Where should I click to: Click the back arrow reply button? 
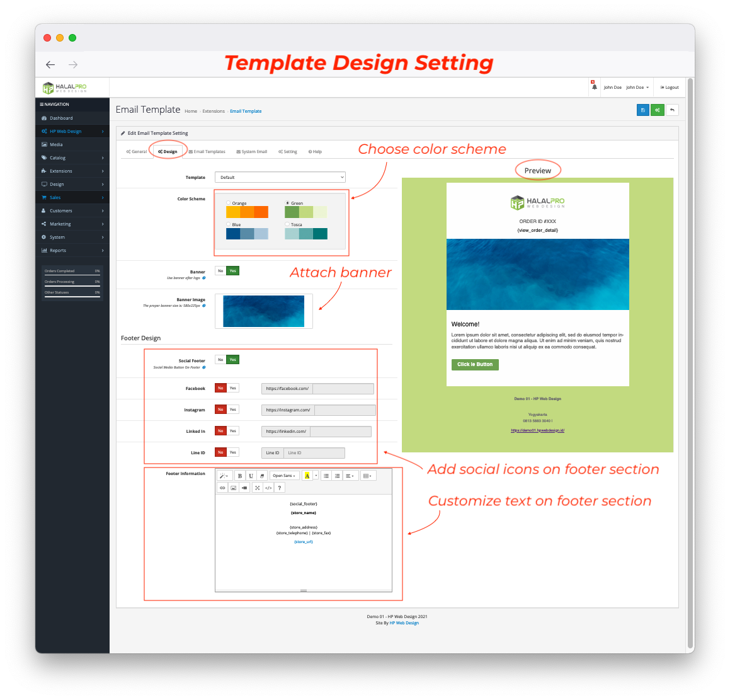[x=672, y=110]
